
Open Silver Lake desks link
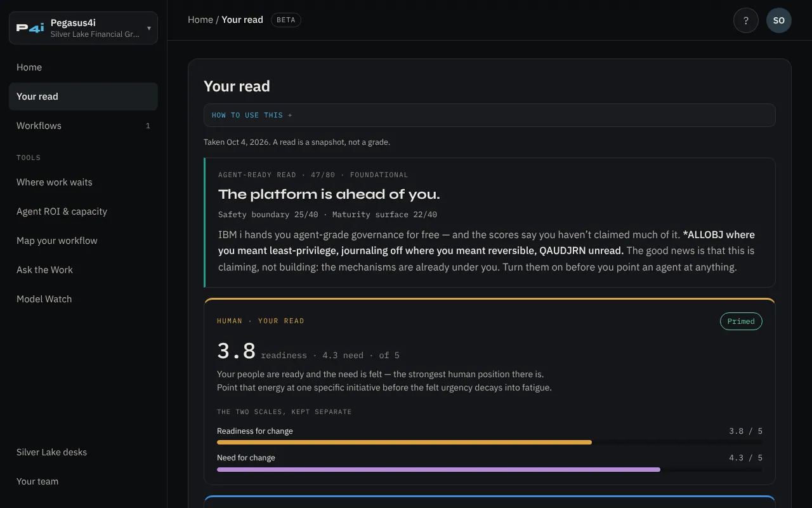(x=83, y=452)
